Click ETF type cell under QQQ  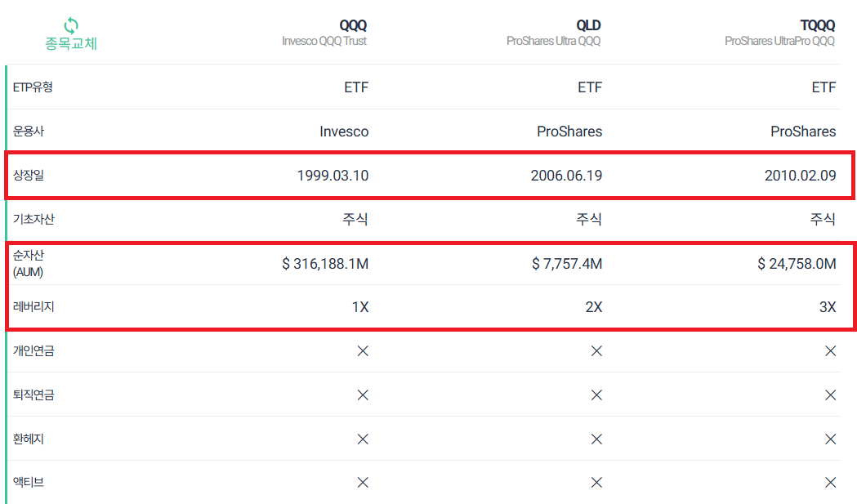pos(356,87)
